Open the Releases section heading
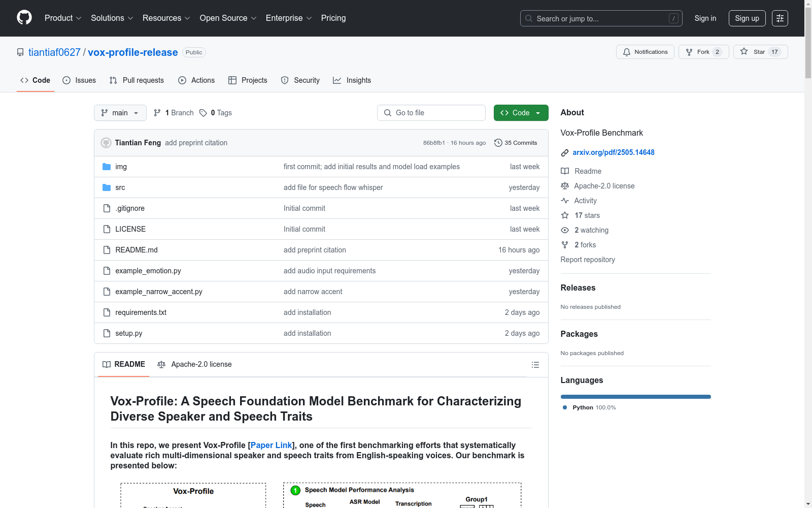The width and height of the screenshot is (812, 508). [x=578, y=288]
